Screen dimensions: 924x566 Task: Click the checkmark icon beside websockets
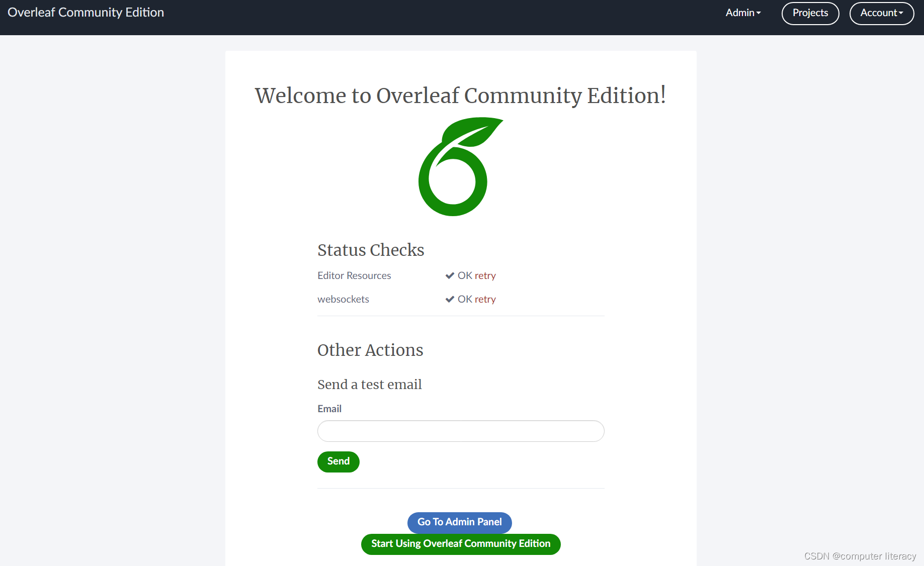(449, 299)
